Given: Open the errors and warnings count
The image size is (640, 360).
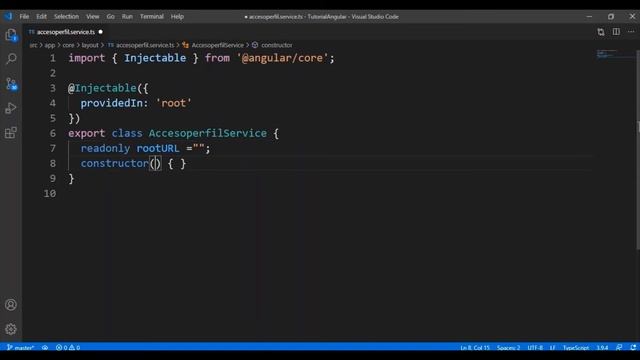Looking at the screenshot, I should (68, 348).
